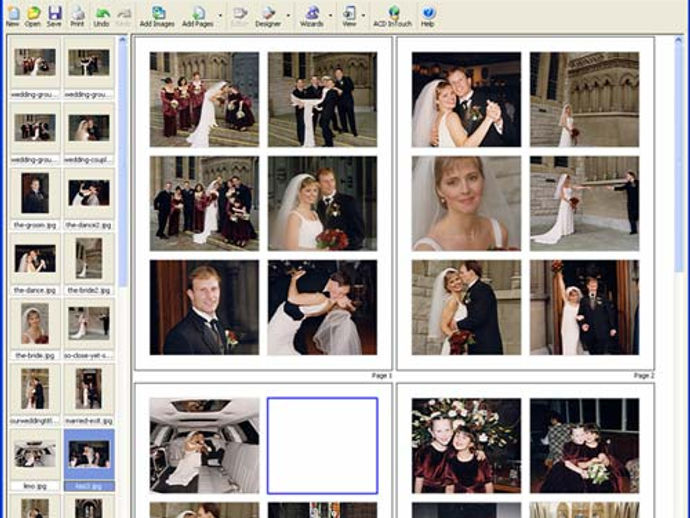Image resolution: width=690 pixels, height=518 pixels.
Task: Click the New toolbar icon
Action: [12, 16]
